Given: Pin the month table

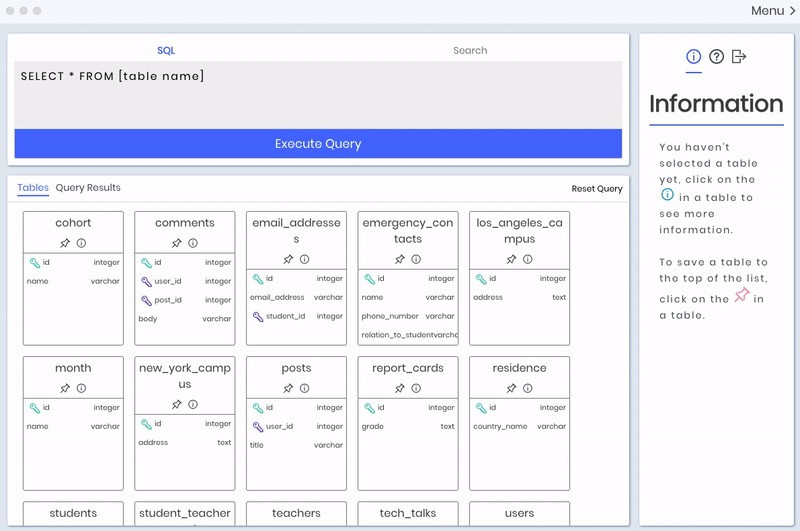Looking at the screenshot, I should (x=65, y=388).
